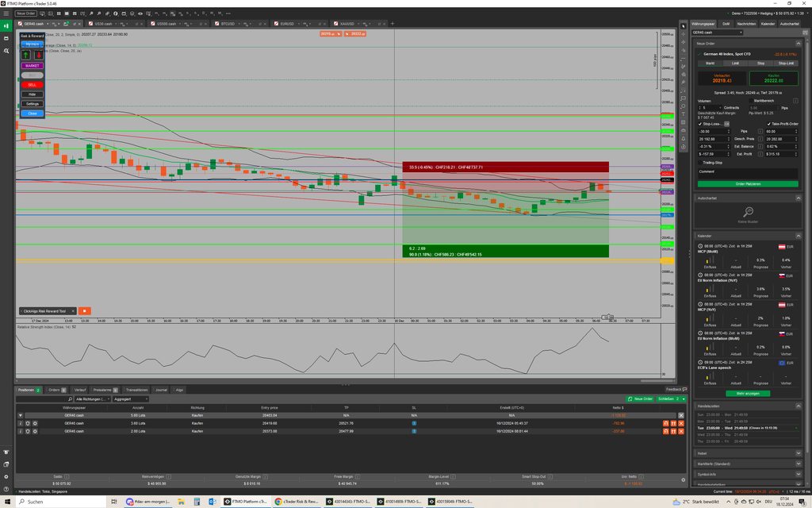
Task: Switch to the XAUUSD chart tab
Action: coord(347,24)
